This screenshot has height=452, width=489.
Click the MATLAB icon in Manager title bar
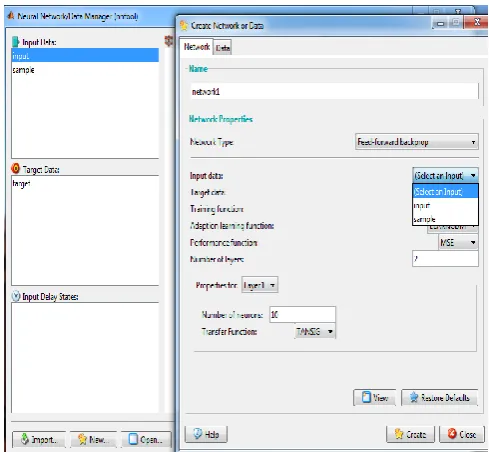click(x=11, y=15)
